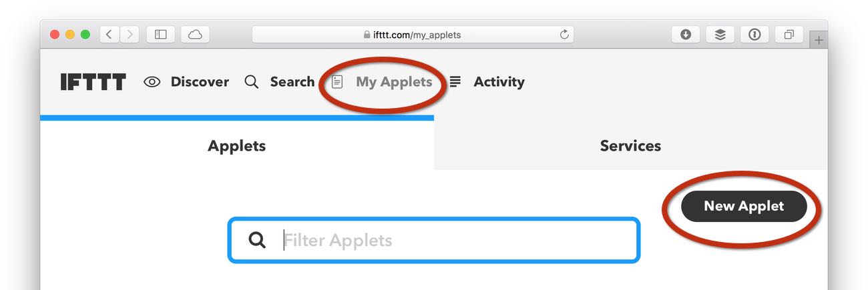Click the My Applets document icon
This screenshot has width=868, height=290.
[x=338, y=82]
